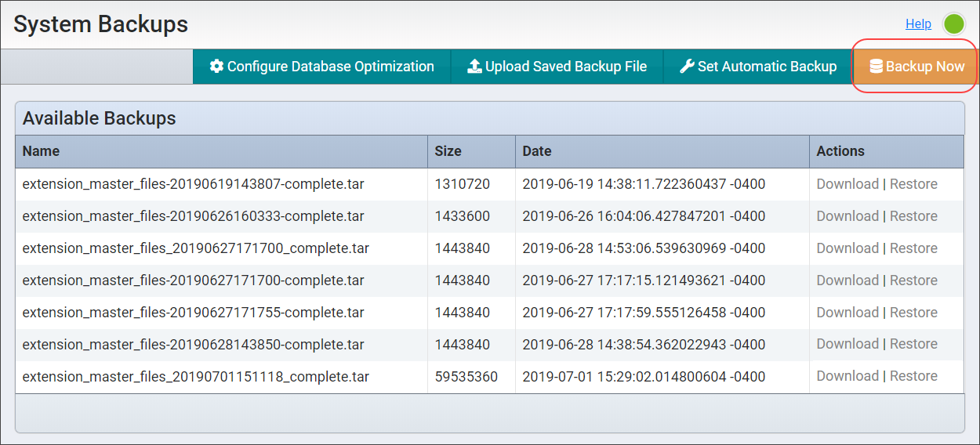Click the size value 1433600

[x=463, y=216]
